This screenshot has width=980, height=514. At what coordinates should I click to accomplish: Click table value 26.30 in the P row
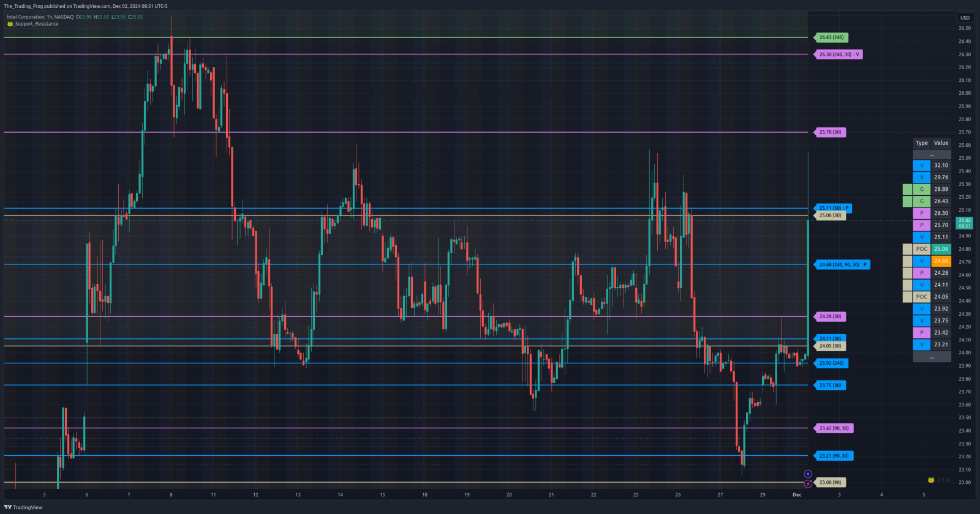(941, 213)
